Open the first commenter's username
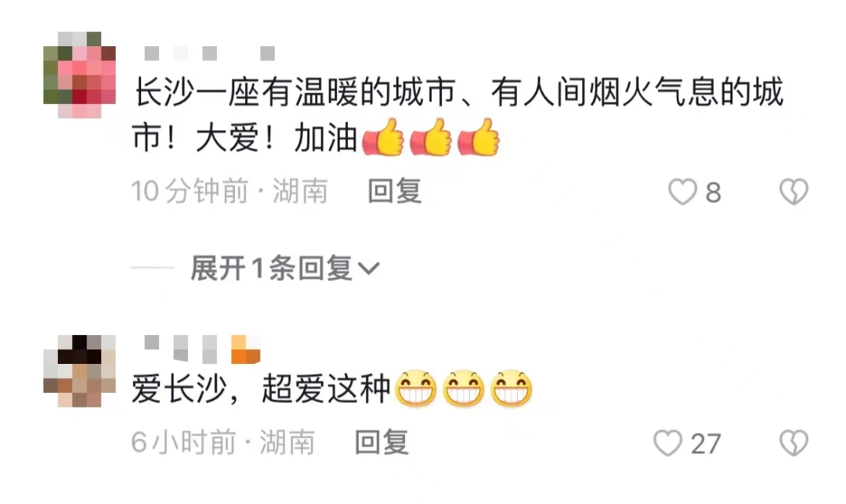The width and height of the screenshot is (846, 504). pos(210,53)
